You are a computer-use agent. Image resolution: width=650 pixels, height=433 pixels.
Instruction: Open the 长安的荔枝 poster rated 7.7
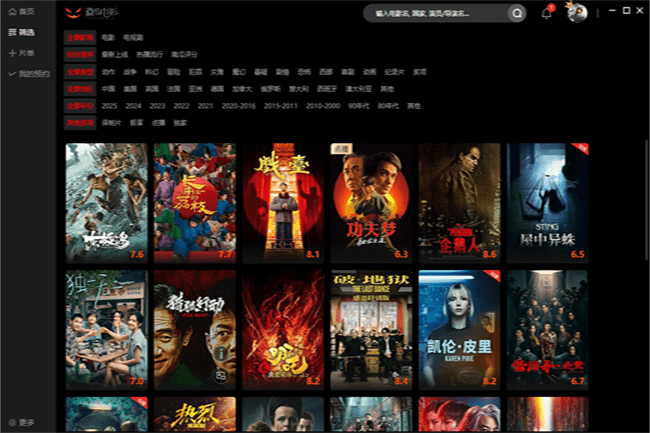(195, 203)
